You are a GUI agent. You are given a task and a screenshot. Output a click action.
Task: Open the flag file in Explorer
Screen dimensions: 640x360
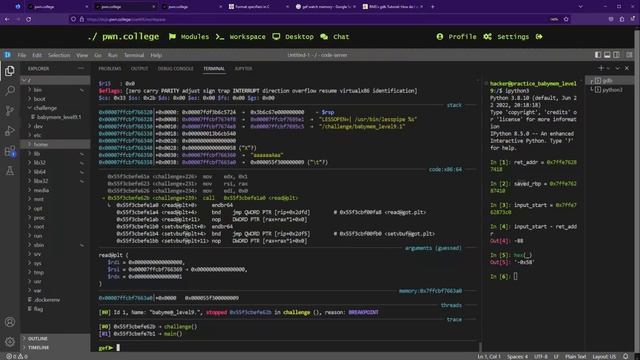pyautogui.click(x=38, y=309)
